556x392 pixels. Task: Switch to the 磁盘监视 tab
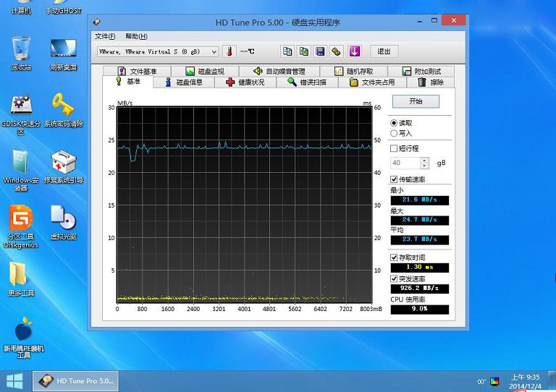pyautogui.click(x=205, y=71)
